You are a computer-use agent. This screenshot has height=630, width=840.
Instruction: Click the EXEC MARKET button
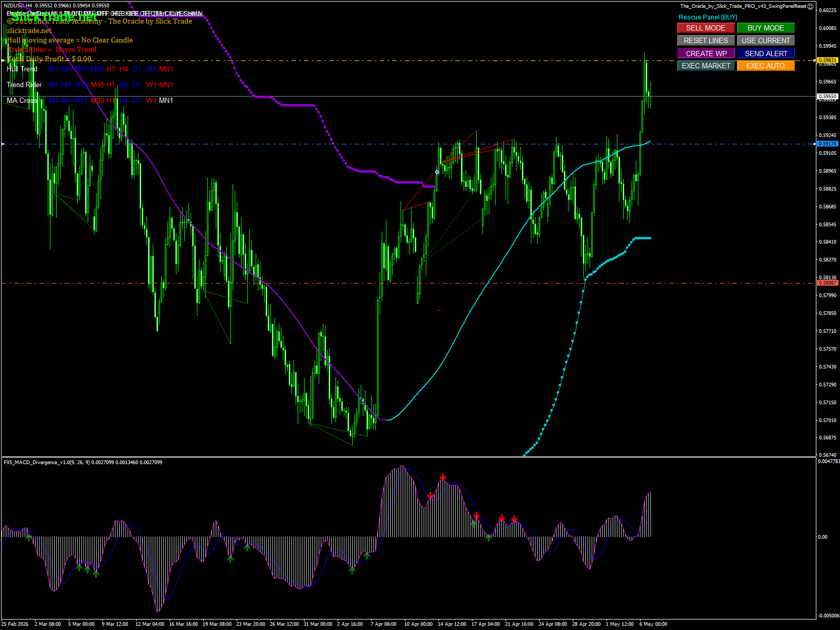coord(706,66)
